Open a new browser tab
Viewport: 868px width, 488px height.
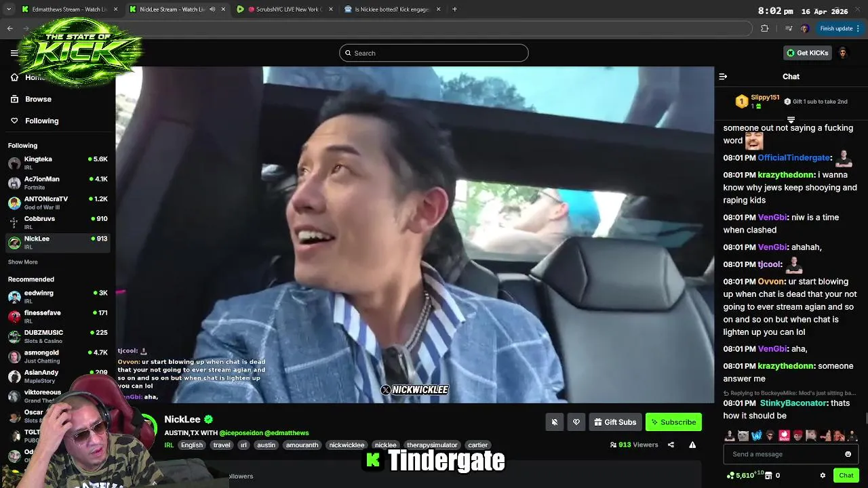click(454, 9)
